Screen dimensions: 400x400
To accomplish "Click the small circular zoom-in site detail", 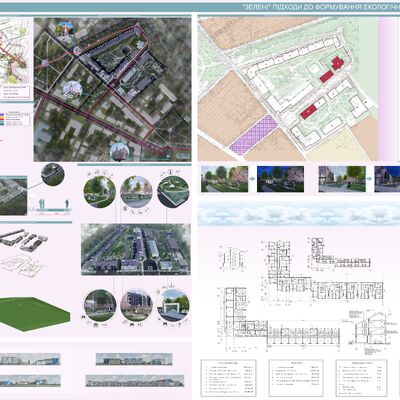I will pyautogui.click(x=53, y=175).
